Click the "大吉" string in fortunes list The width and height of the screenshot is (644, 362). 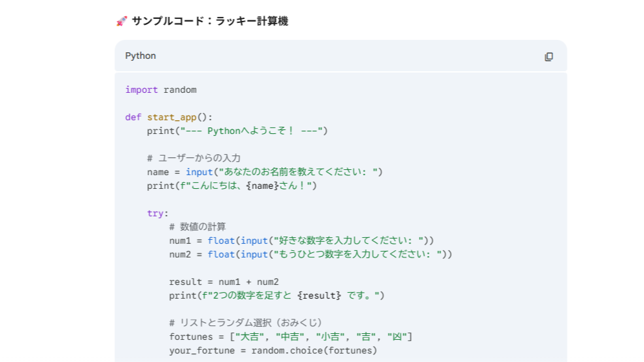249,337
